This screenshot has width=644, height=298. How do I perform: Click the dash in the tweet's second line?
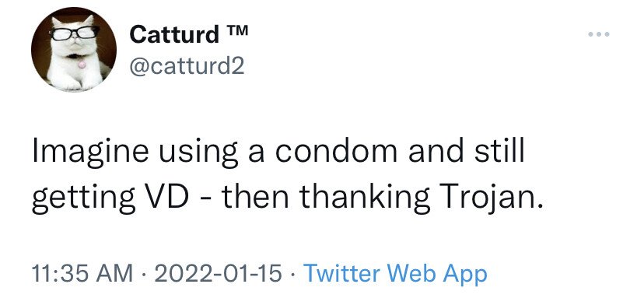(205, 199)
